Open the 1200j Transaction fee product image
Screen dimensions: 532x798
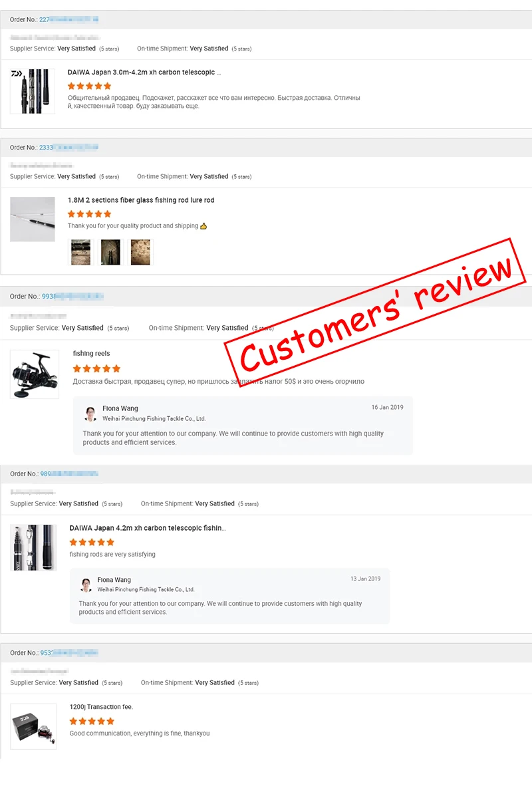point(33,726)
